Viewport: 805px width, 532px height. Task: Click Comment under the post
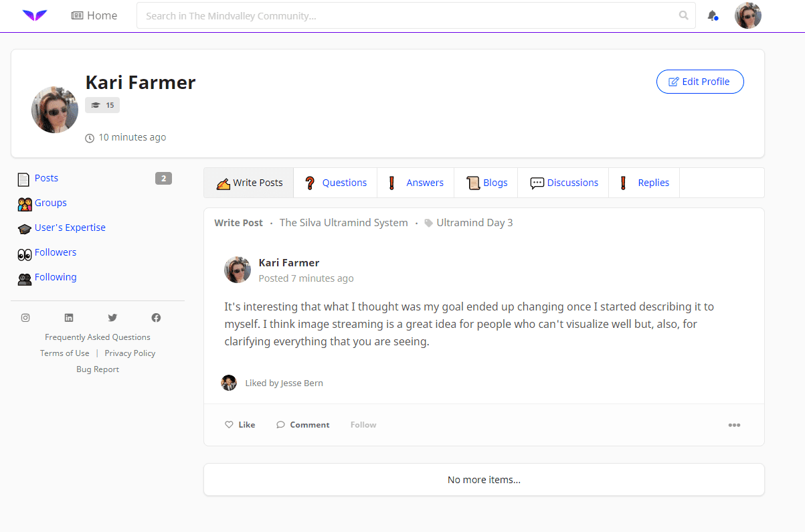(x=302, y=425)
